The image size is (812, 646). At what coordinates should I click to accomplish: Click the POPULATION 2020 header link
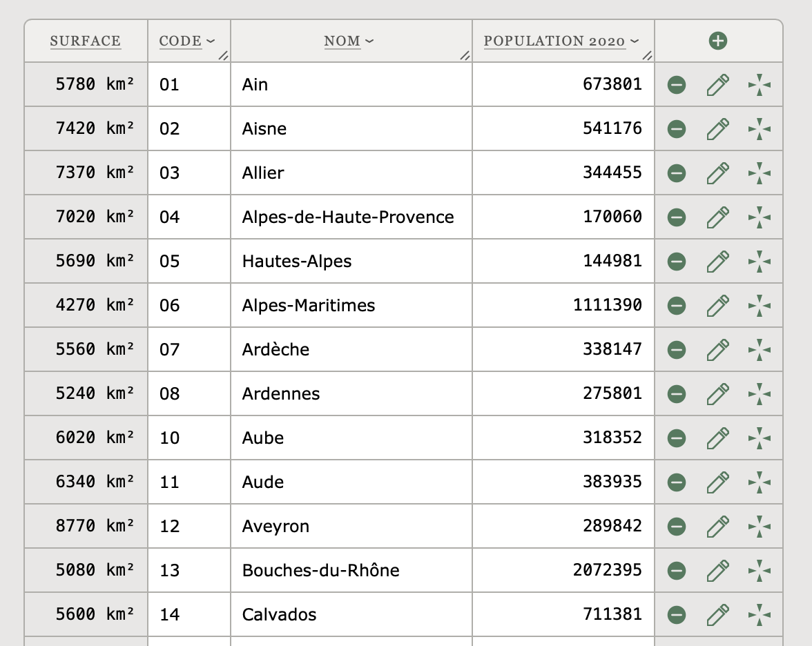coord(554,41)
